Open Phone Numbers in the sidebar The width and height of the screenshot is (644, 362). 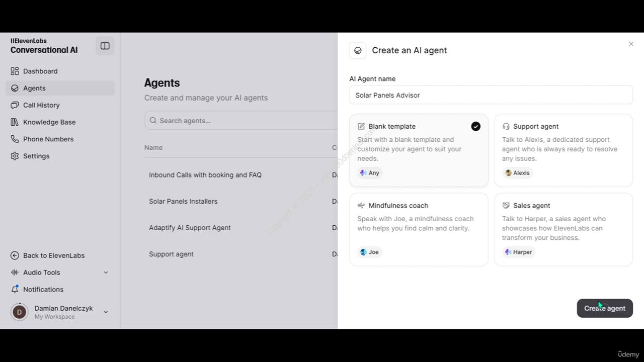(60, 139)
